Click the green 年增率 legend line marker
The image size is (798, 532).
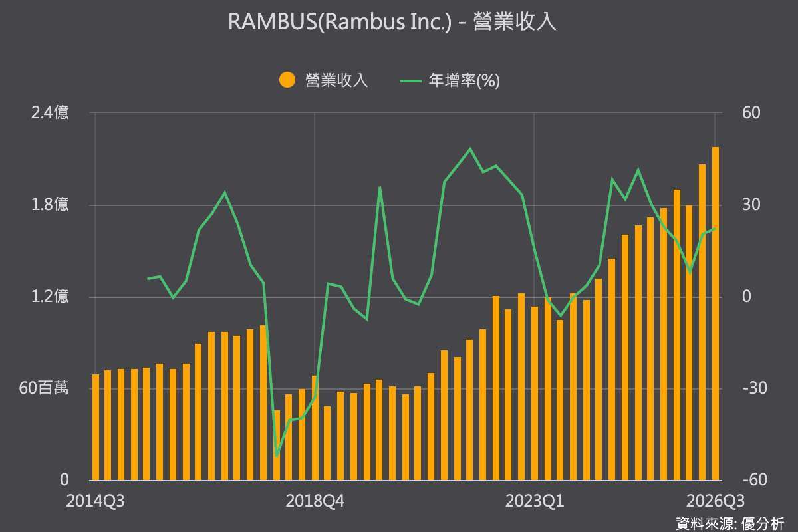point(411,81)
